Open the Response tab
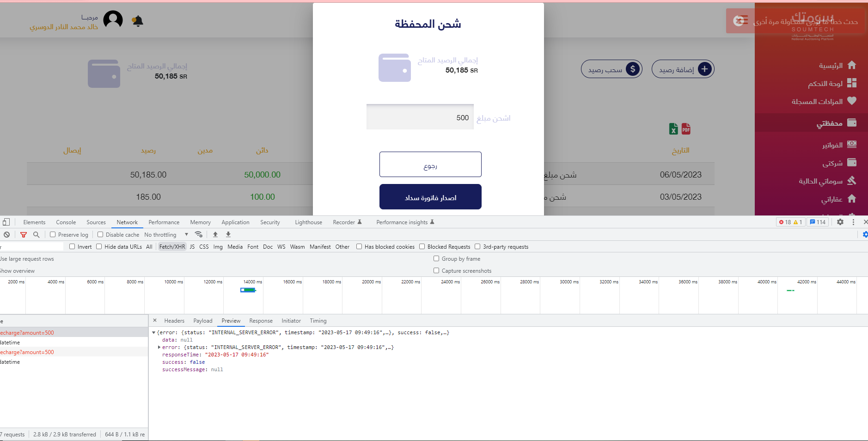868x441 pixels. [261, 321]
